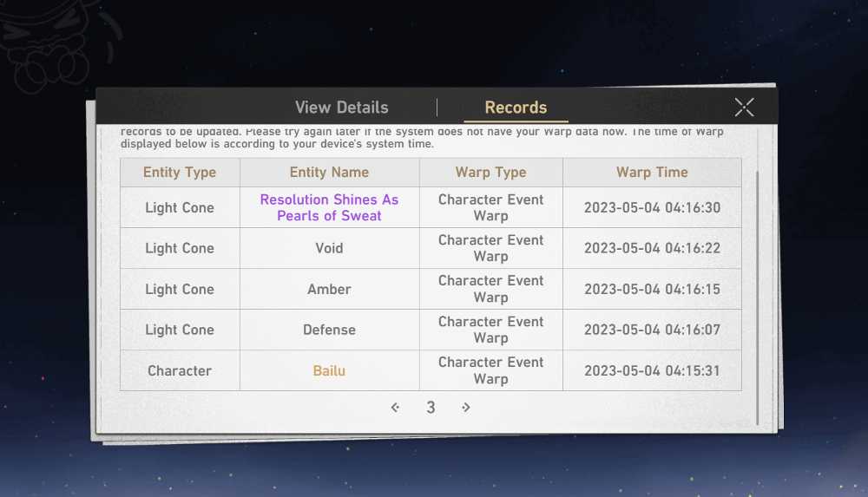Select the Bailu character name

click(x=329, y=371)
